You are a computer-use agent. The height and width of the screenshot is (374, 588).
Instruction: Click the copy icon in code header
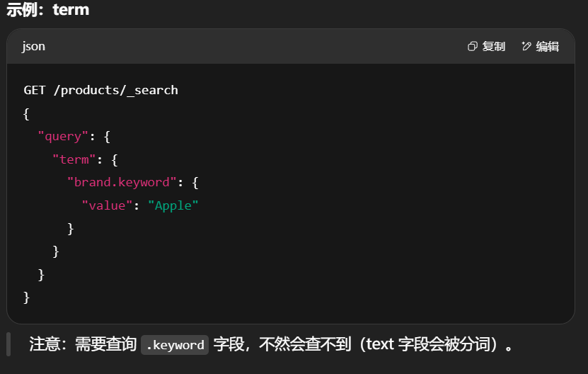pos(473,47)
